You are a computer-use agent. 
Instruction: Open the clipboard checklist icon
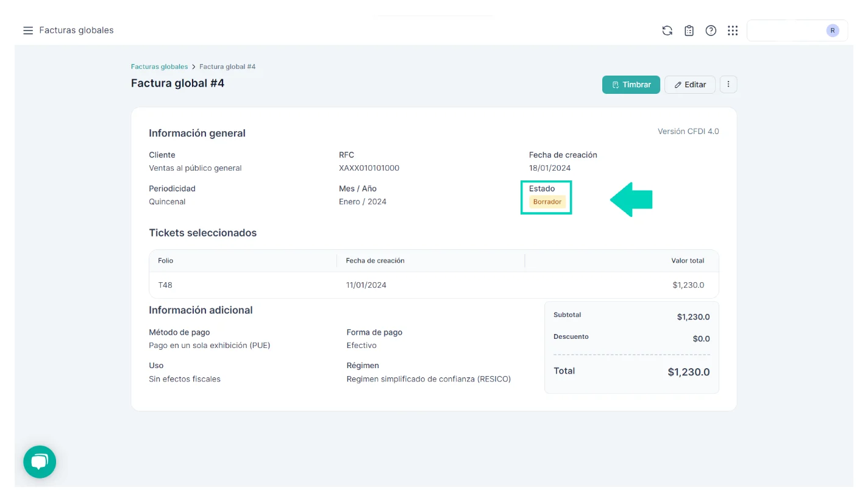tap(689, 30)
